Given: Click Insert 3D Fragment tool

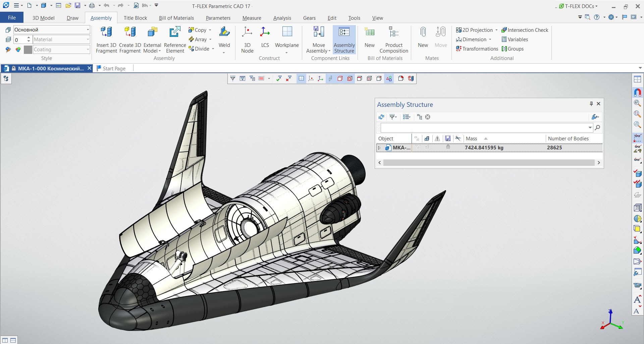Looking at the screenshot, I should point(106,40).
